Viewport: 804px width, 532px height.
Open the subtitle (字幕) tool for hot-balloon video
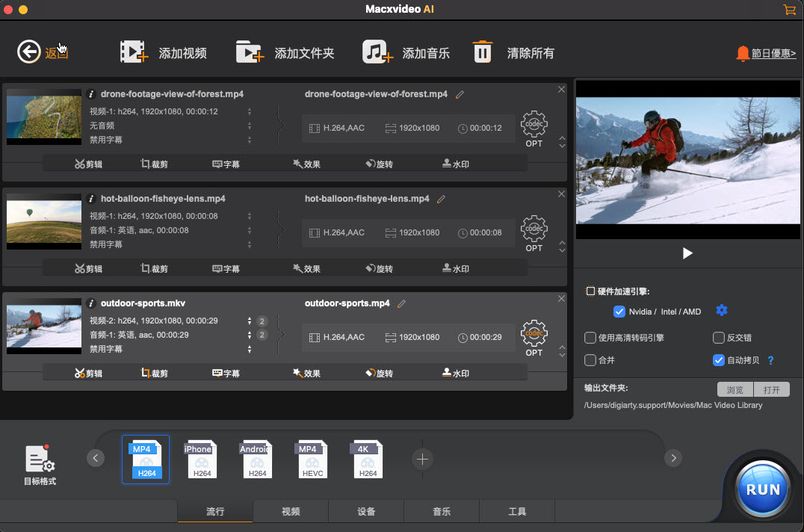[x=226, y=267]
